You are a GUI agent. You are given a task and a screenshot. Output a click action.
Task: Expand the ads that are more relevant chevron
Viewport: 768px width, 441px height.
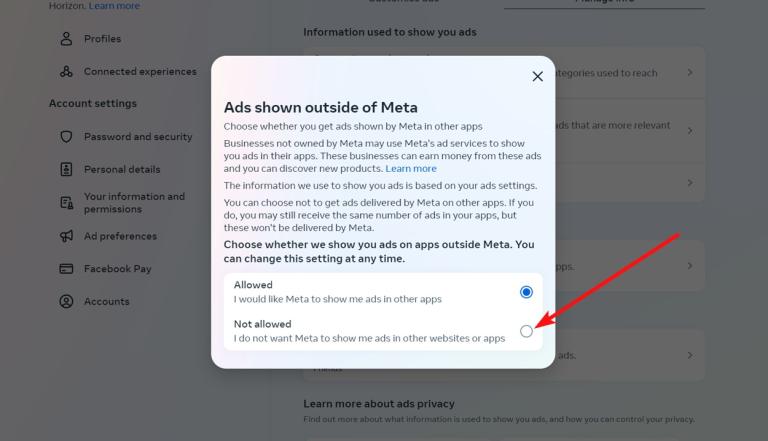[690, 130]
